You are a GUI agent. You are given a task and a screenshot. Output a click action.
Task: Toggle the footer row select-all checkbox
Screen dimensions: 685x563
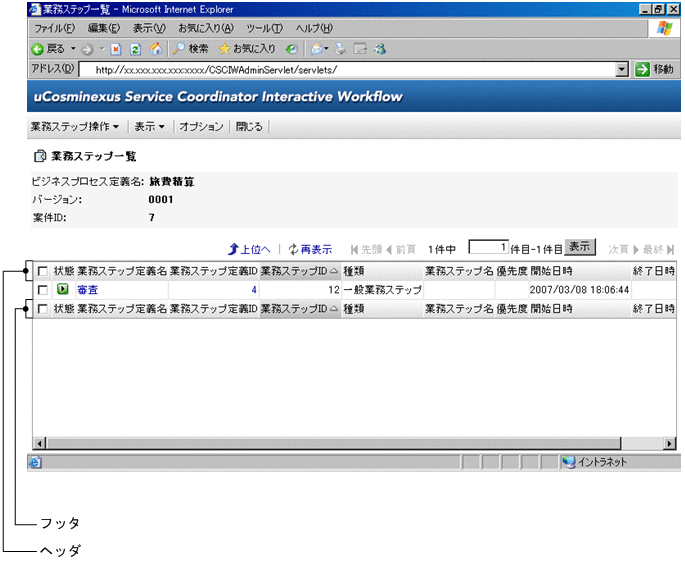pyautogui.click(x=43, y=309)
